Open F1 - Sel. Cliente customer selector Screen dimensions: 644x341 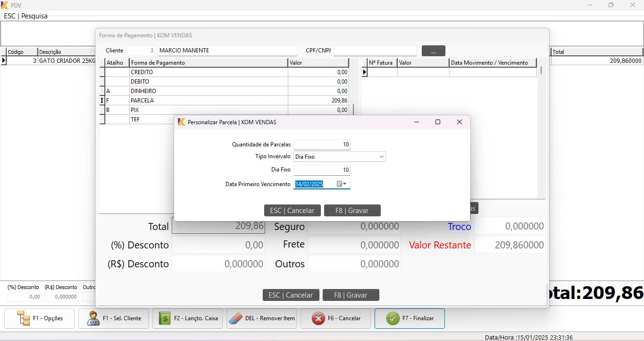tap(114, 318)
